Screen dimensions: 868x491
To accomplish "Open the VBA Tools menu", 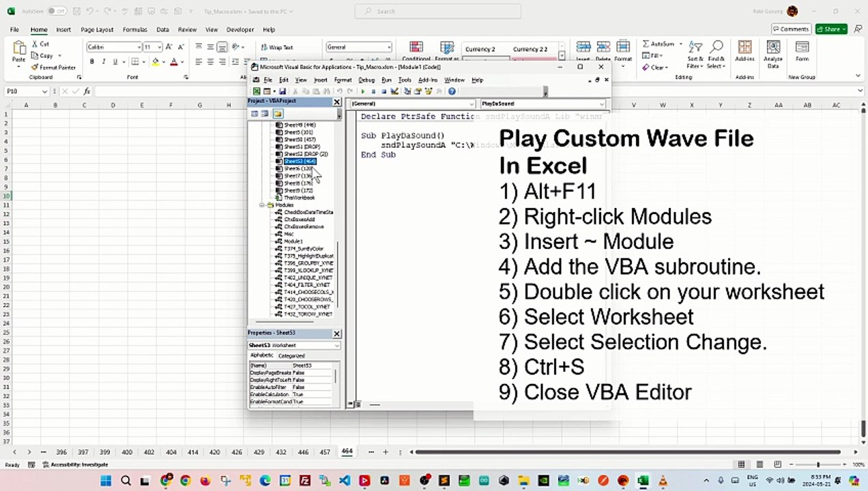I will (405, 80).
